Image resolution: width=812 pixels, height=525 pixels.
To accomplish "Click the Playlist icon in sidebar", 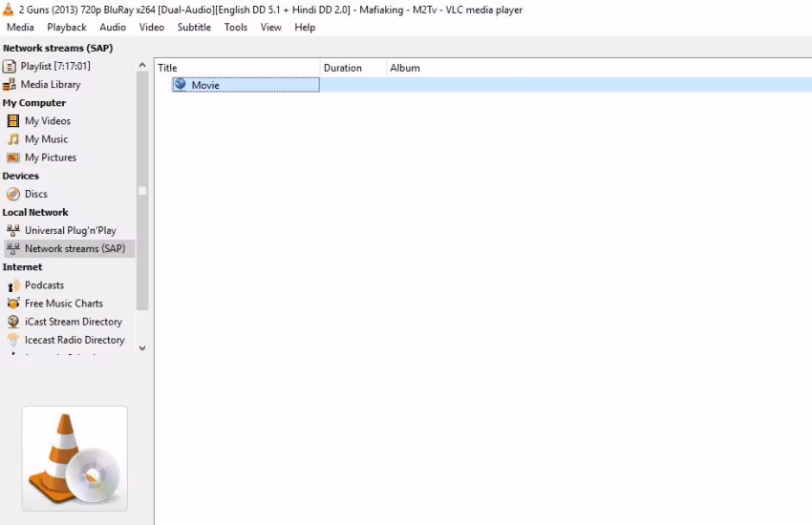I will coord(10,66).
